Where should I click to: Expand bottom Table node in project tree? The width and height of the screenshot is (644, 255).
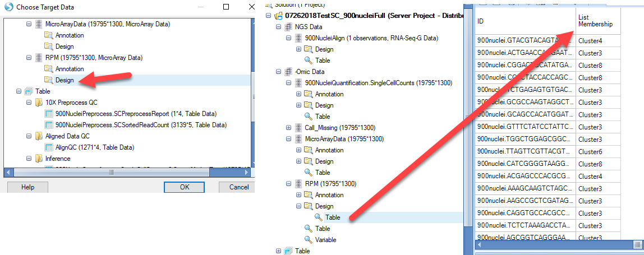tap(278, 251)
